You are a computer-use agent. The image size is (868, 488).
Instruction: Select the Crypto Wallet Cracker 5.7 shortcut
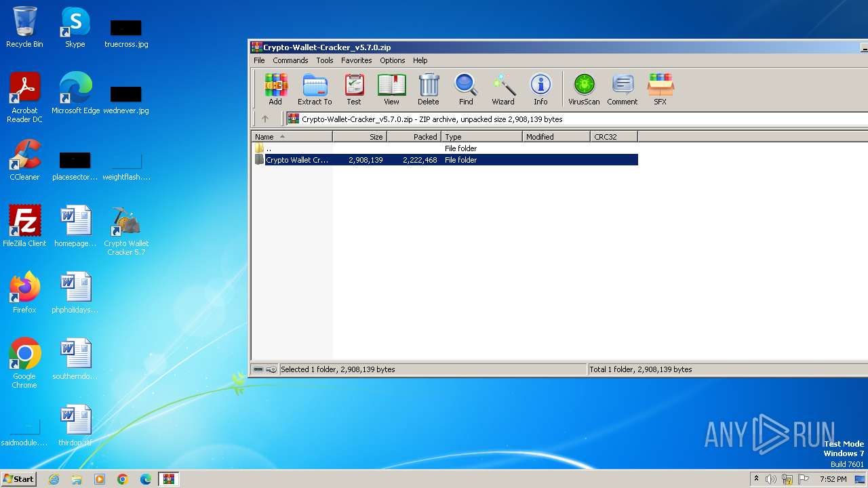126,230
